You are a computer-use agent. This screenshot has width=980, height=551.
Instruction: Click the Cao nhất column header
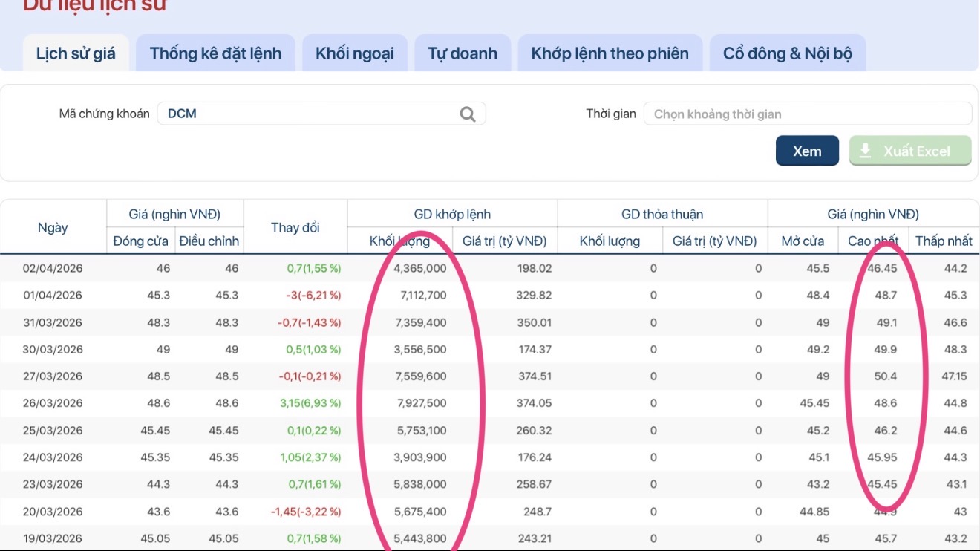point(873,241)
